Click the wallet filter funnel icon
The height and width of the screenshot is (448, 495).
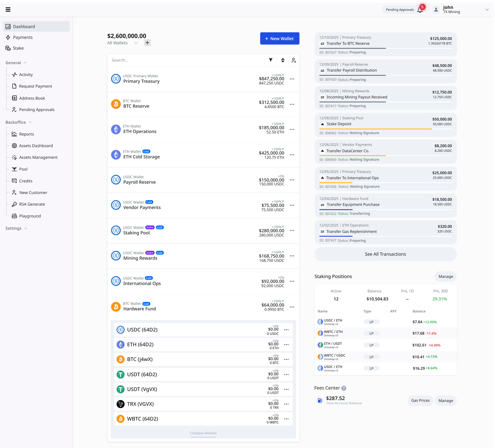point(271,60)
